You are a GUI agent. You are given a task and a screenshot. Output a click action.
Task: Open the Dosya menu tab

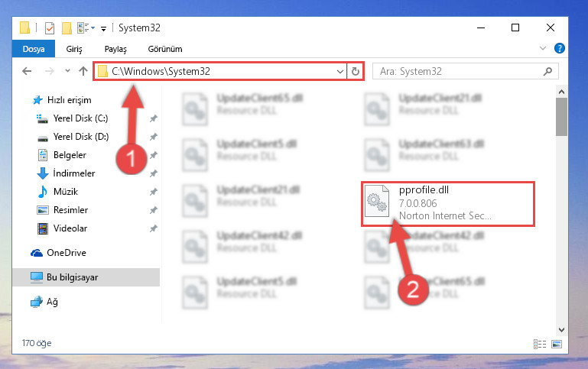coord(34,49)
